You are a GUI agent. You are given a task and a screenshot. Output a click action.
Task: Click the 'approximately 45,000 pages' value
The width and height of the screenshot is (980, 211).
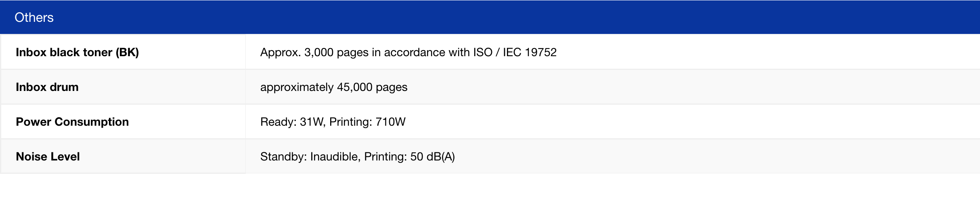pyautogui.click(x=333, y=87)
